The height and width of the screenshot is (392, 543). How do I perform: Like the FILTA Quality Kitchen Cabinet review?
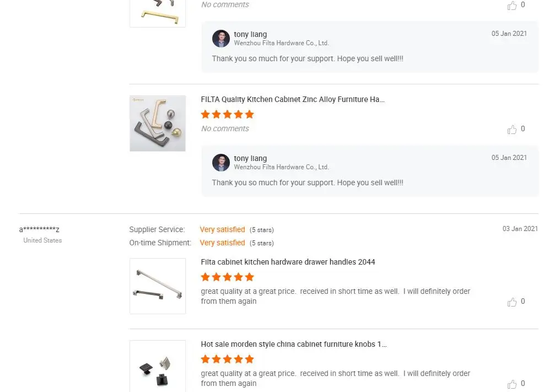tap(513, 130)
